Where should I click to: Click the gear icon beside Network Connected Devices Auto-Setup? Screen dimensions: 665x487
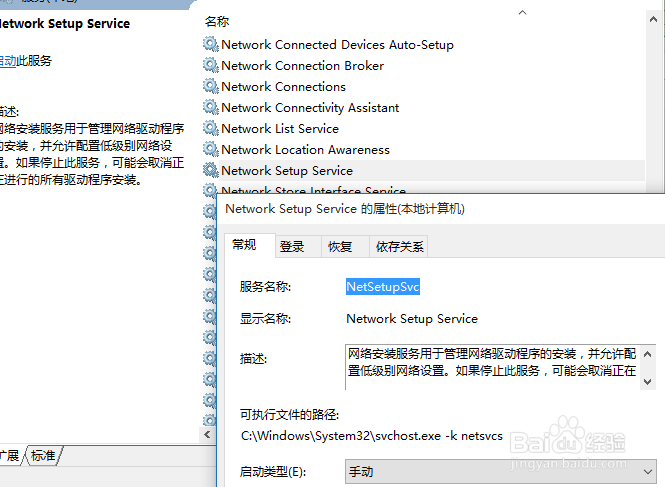[x=210, y=44]
